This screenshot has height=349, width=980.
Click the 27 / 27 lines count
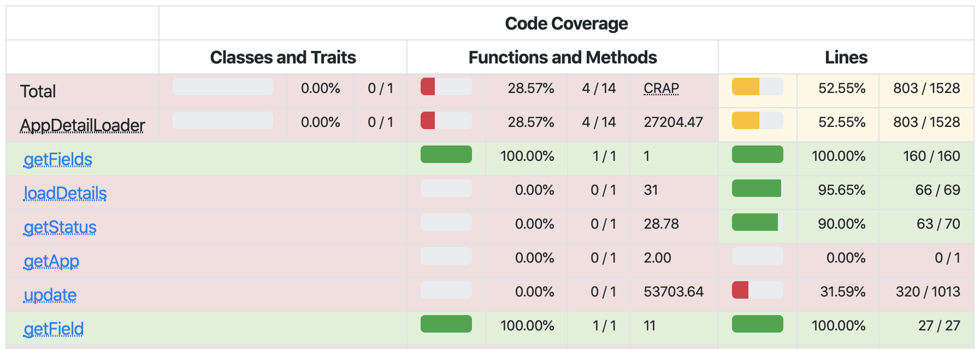pyautogui.click(x=939, y=325)
